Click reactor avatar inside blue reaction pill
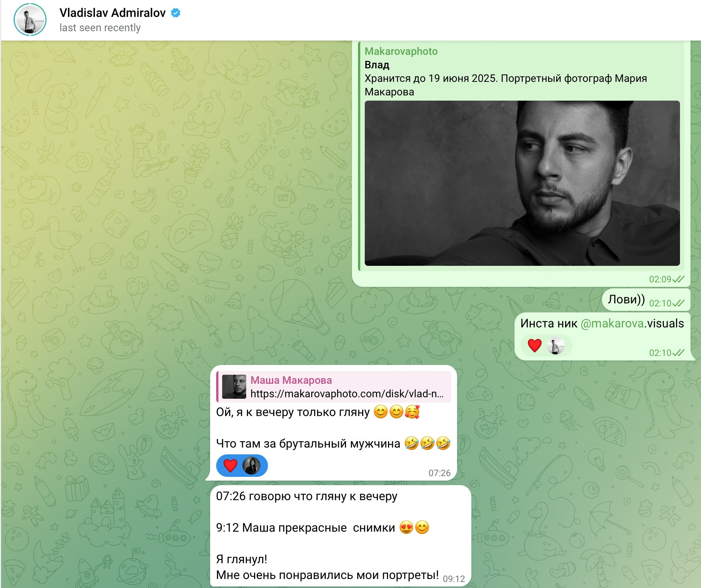 [251, 466]
